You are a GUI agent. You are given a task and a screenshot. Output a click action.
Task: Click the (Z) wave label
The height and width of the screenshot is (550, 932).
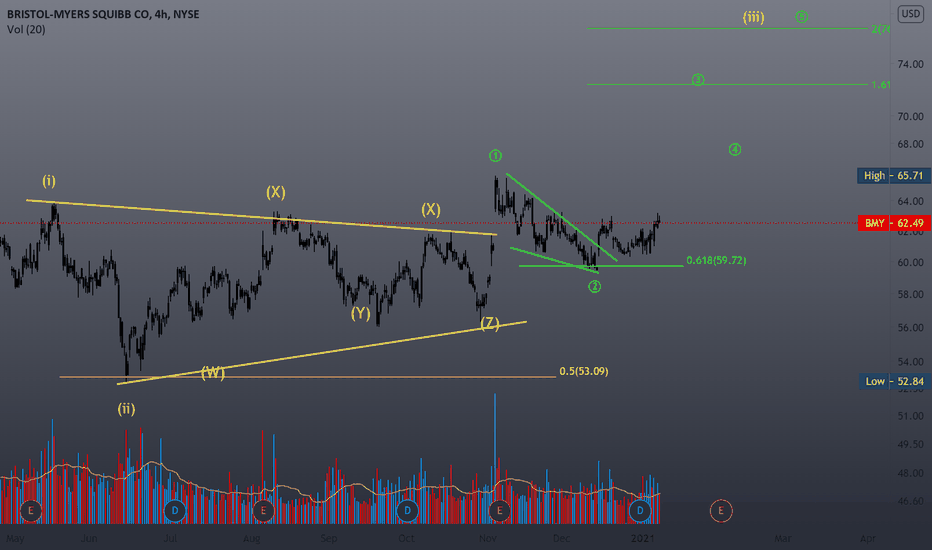point(490,323)
